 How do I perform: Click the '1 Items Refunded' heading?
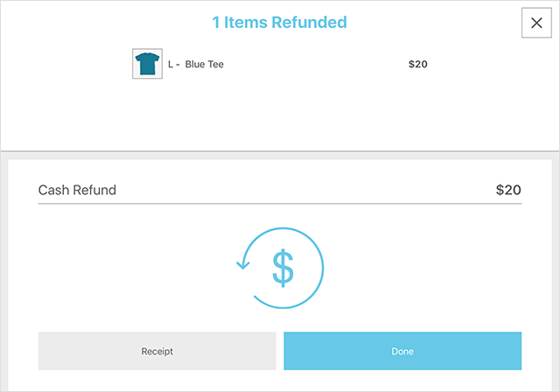pos(280,22)
